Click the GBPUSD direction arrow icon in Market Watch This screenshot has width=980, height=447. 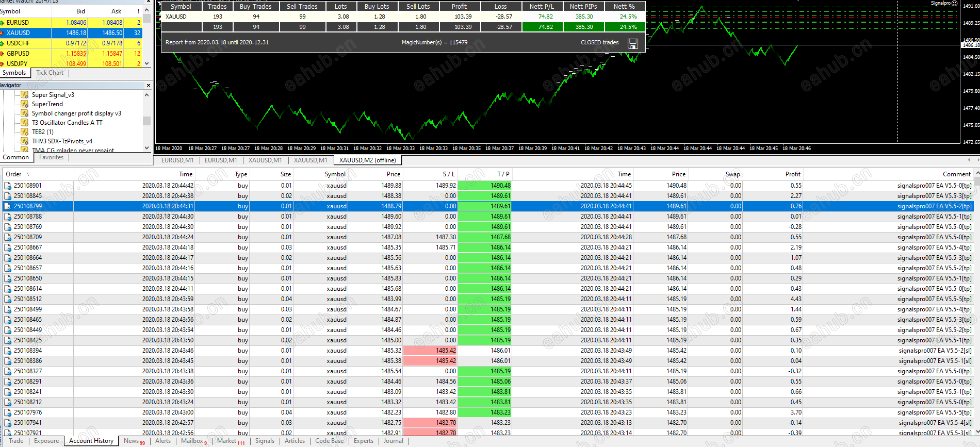click(2, 54)
